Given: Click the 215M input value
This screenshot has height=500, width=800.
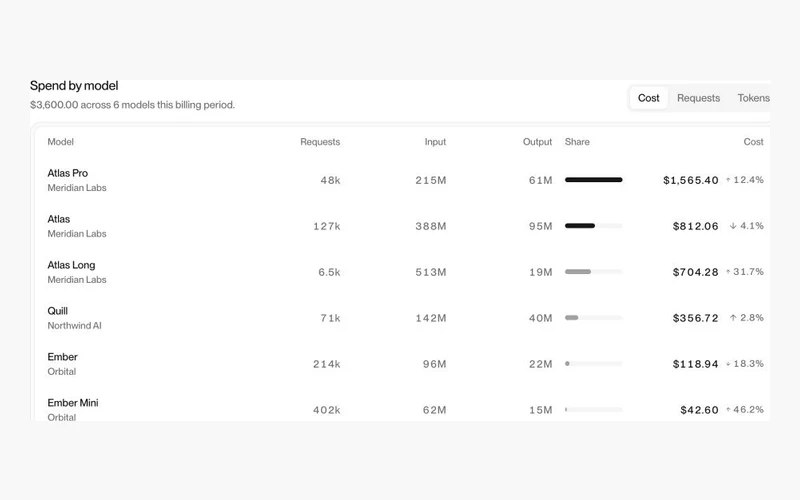Looking at the screenshot, I should pyautogui.click(x=431, y=180).
